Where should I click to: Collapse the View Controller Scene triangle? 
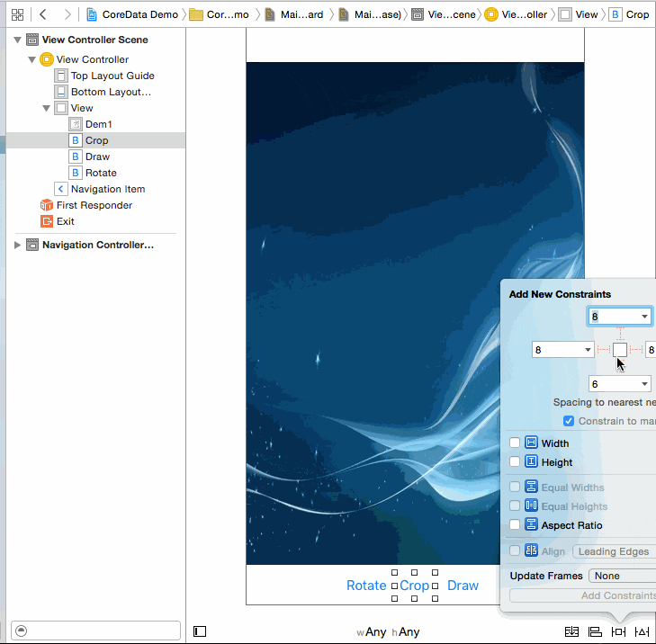18,40
